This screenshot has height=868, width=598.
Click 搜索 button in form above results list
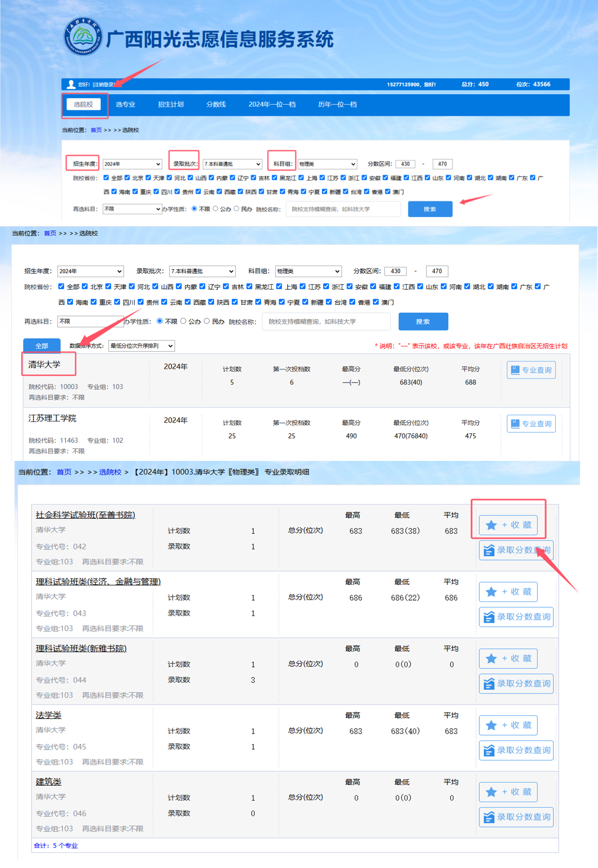424,321
